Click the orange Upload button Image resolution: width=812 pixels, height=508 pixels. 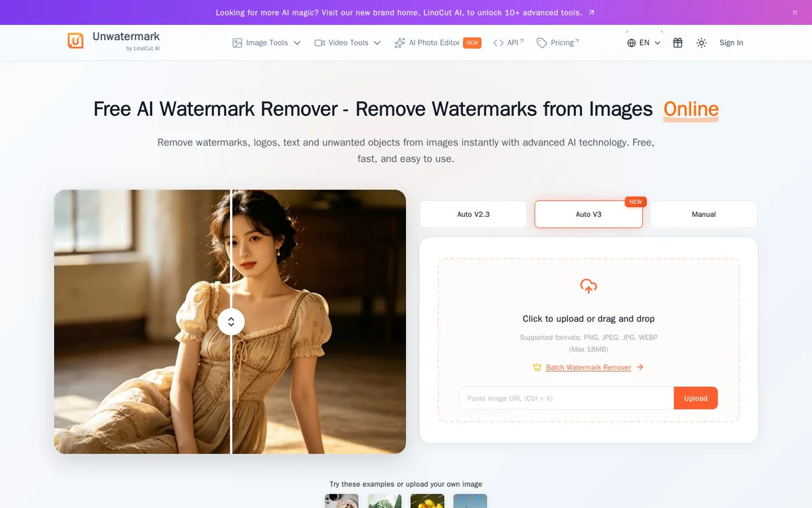(x=696, y=398)
